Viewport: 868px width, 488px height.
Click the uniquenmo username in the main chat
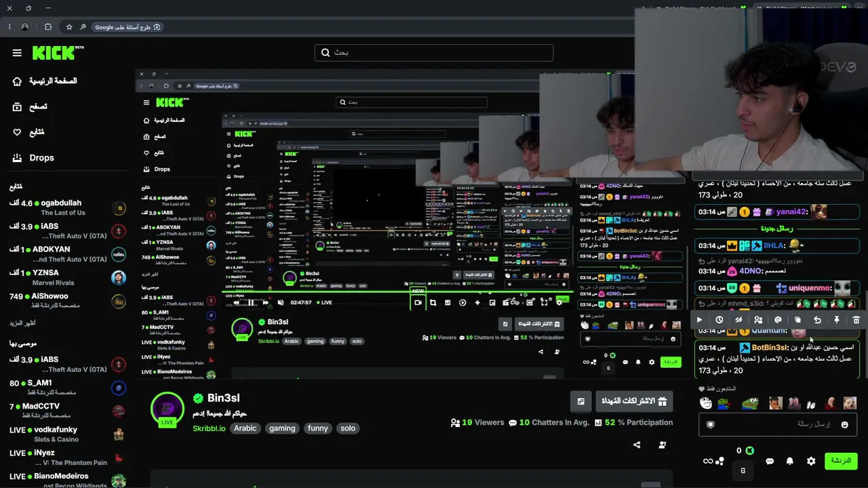(x=810, y=288)
